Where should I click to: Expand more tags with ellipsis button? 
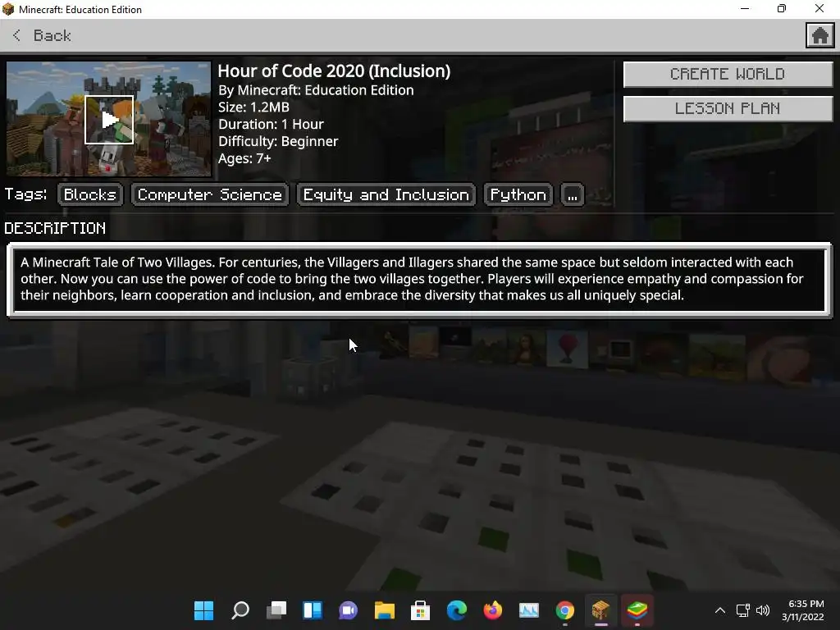(572, 194)
